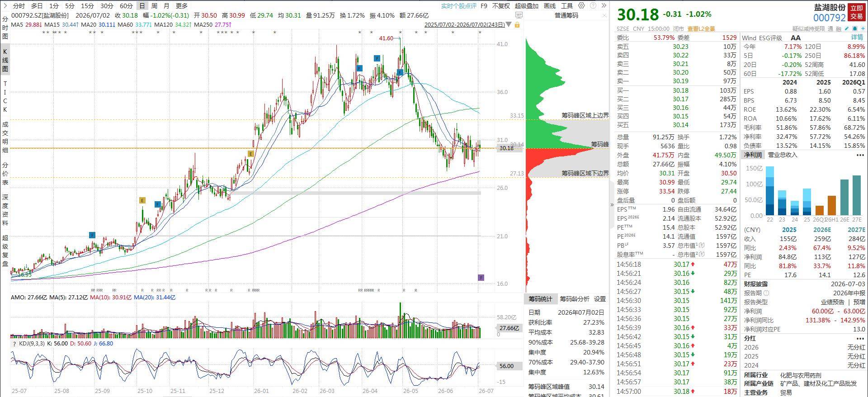This screenshot has height=397, width=868.
Task: Open 查看L2全景 link
Action: pyautogui.click(x=701, y=28)
